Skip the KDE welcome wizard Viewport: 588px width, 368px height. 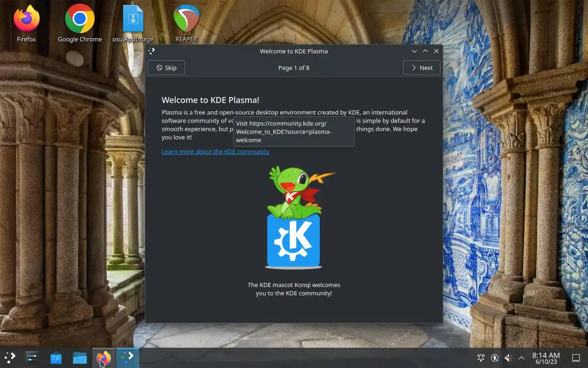tap(166, 68)
